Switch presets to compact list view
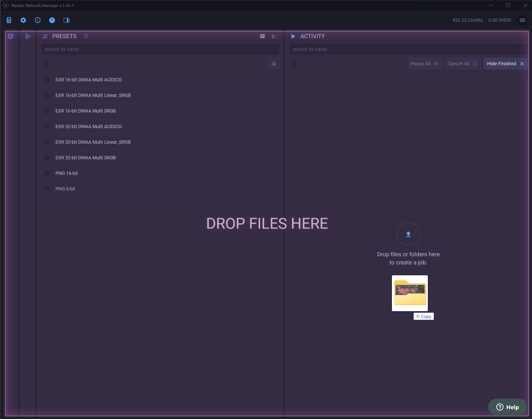 coord(262,36)
